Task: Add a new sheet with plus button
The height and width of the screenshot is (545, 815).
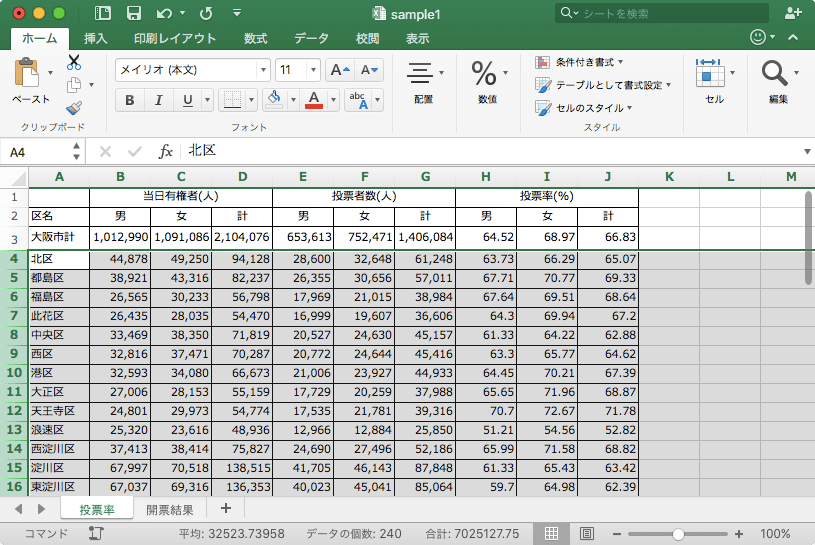Action: 226,510
